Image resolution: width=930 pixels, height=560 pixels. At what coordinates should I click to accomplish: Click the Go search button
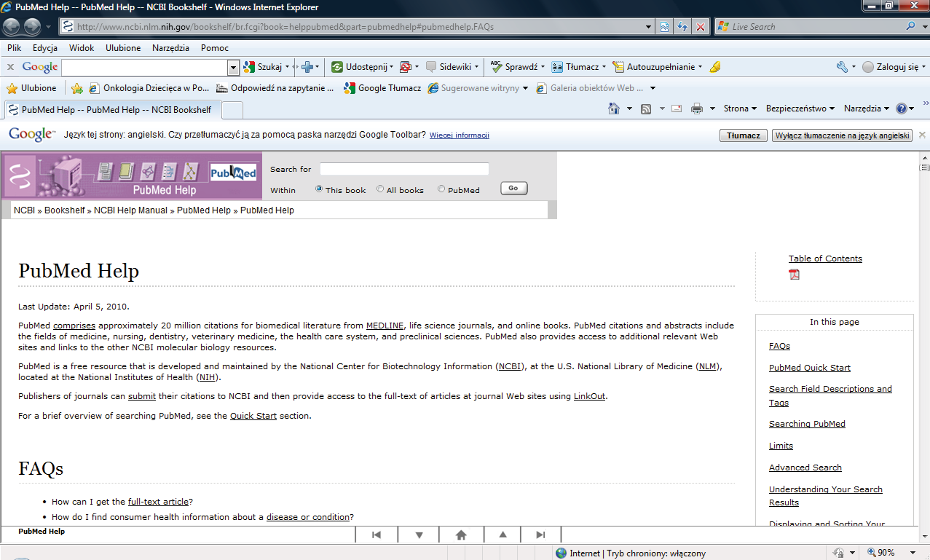(513, 188)
